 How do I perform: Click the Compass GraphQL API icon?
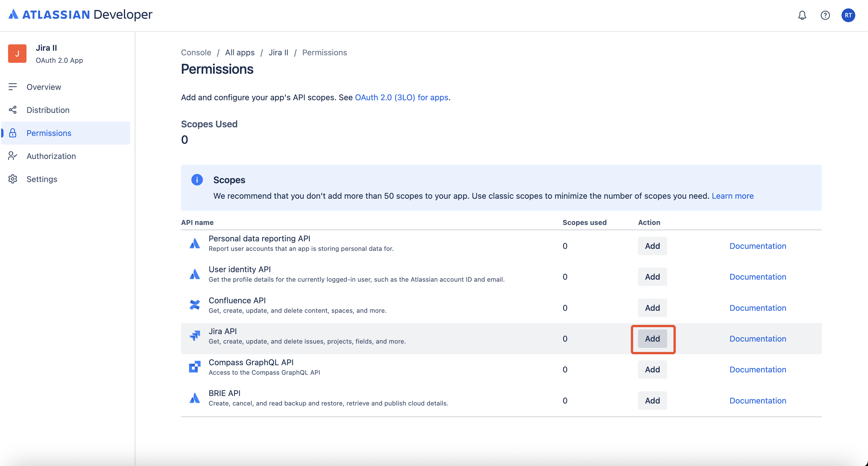click(x=195, y=367)
